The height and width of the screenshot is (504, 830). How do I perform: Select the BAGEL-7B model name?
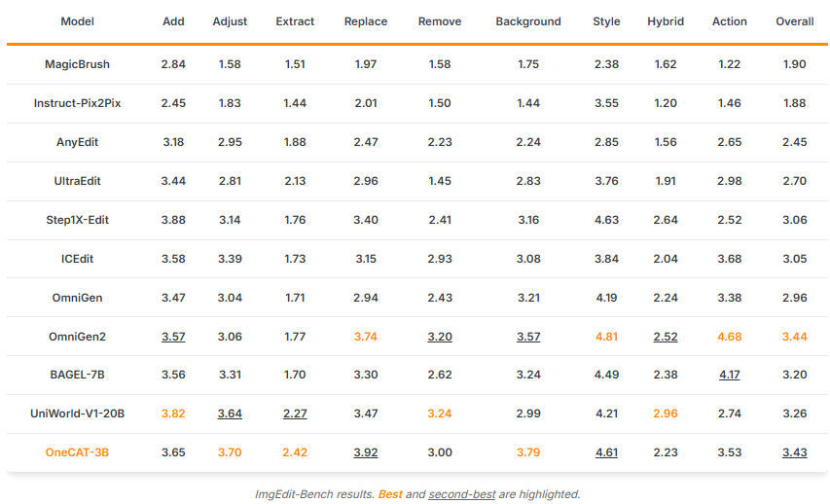[77, 375]
